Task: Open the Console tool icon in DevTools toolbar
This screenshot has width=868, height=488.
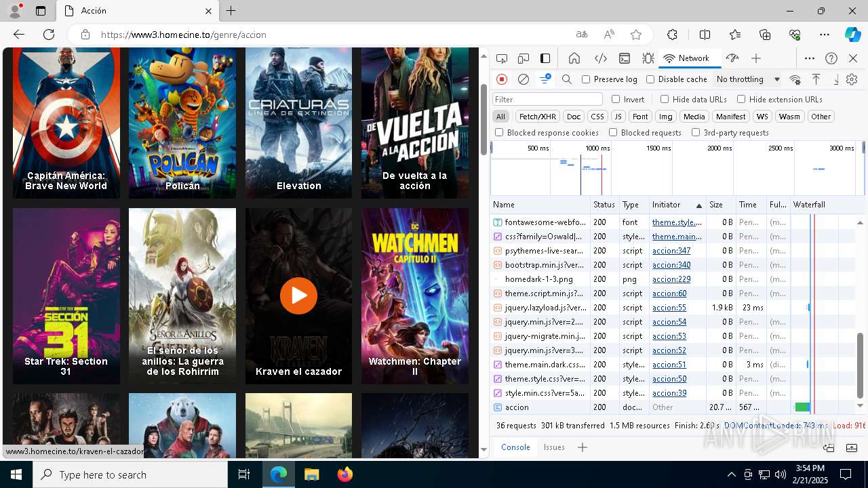Action: pos(625,58)
